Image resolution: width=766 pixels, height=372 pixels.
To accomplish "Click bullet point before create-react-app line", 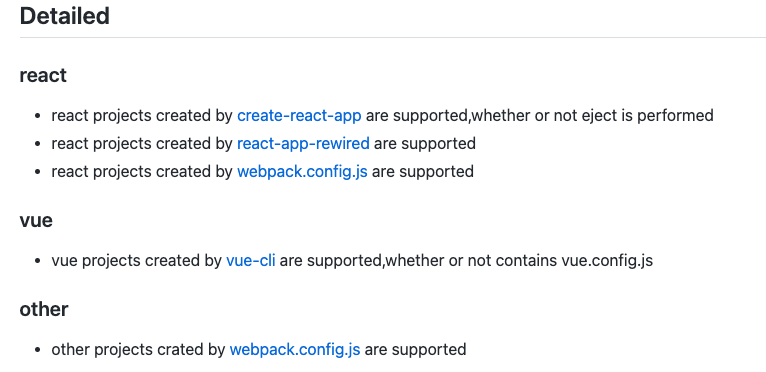I will 38,116.
